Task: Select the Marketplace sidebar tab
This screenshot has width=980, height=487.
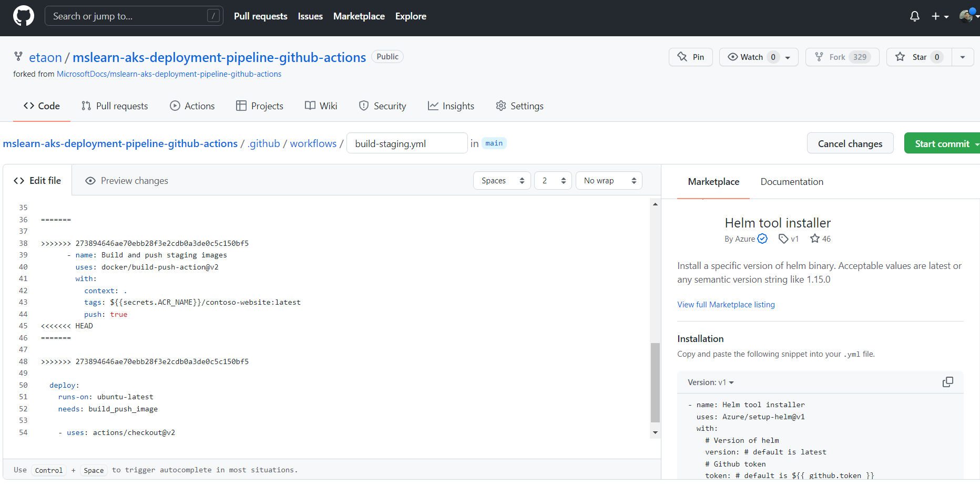Action: tap(713, 182)
